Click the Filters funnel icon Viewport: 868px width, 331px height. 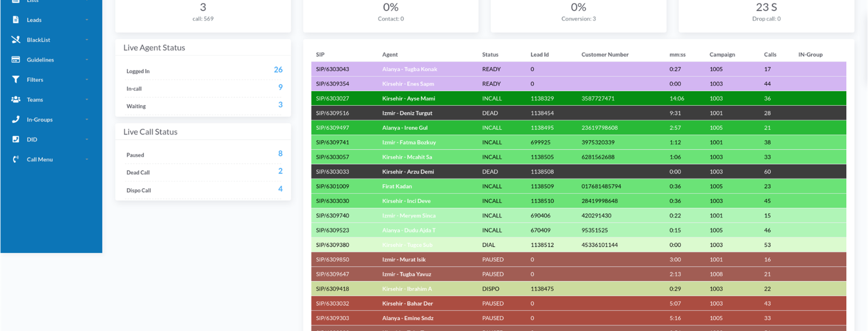16,80
